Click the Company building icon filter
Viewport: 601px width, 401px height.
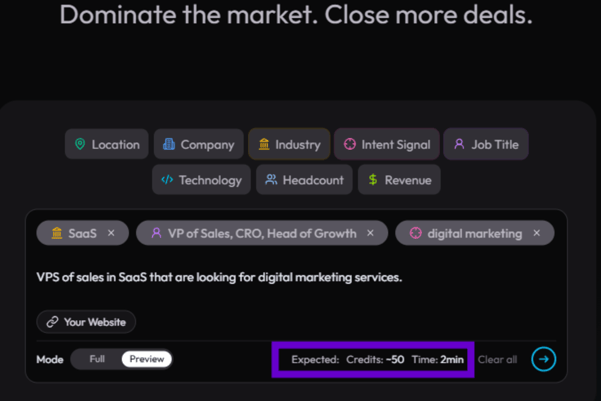click(199, 144)
